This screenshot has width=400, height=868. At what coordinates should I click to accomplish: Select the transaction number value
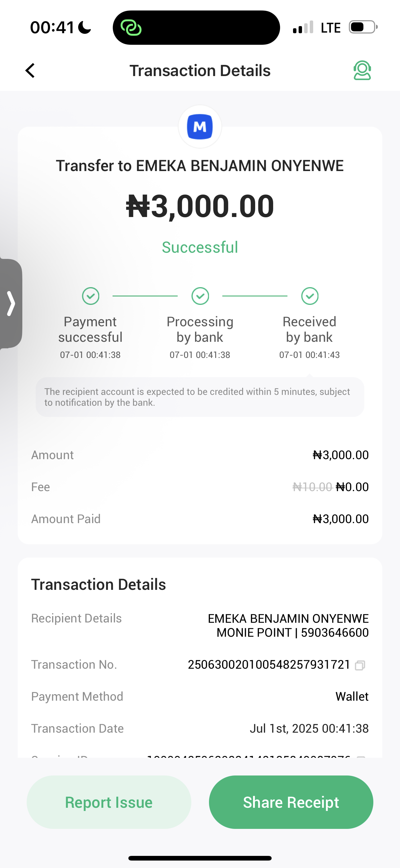click(269, 664)
